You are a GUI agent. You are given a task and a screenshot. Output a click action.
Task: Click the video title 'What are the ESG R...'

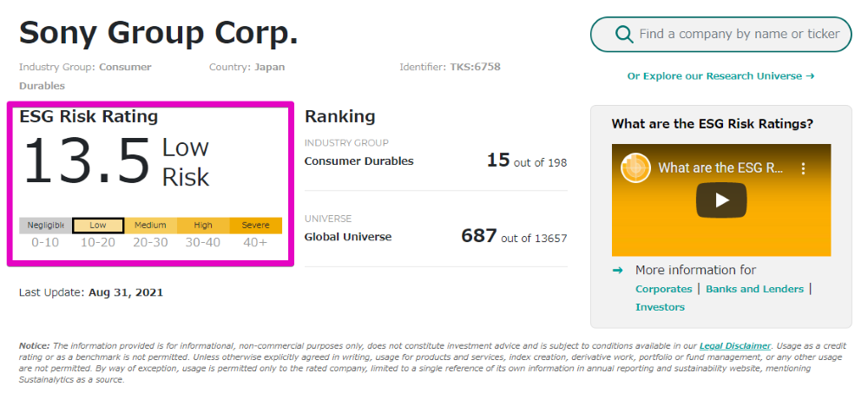point(720,167)
